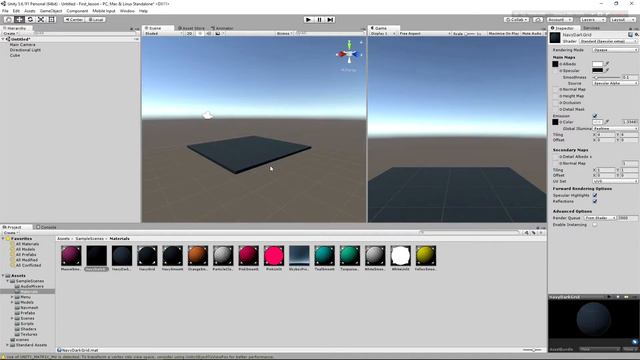640x360 pixels.
Task: Toggle Local/Global handle button
Action: click(96, 19)
